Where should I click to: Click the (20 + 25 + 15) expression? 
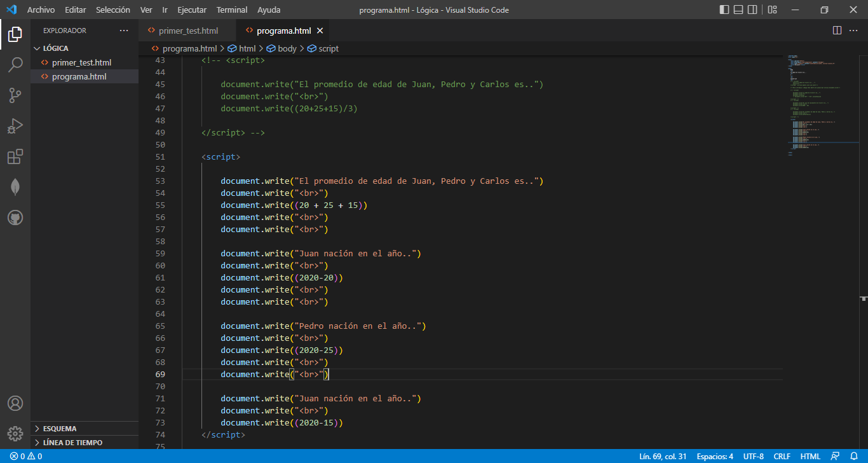[329, 205]
